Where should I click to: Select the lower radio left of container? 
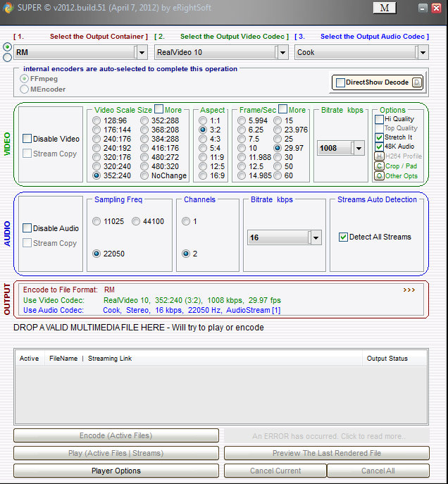[x=8, y=57]
